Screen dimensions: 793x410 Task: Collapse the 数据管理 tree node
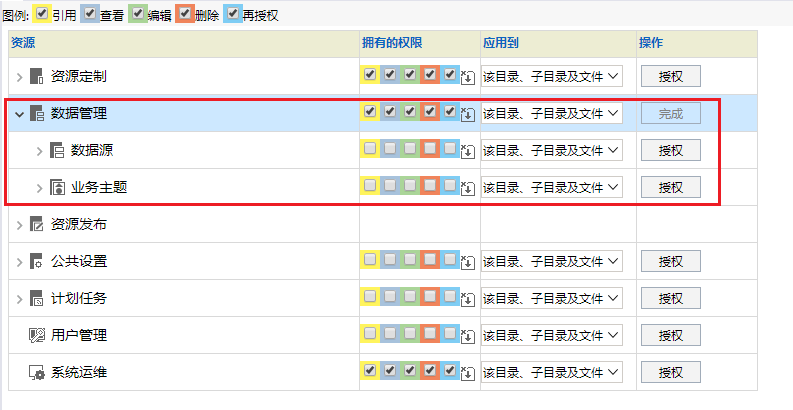[20, 114]
